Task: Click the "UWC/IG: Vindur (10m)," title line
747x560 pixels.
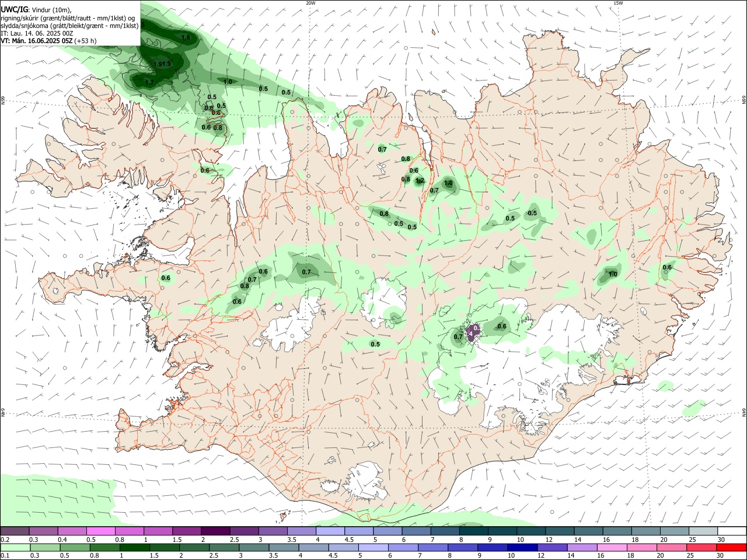Action: [36, 10]
